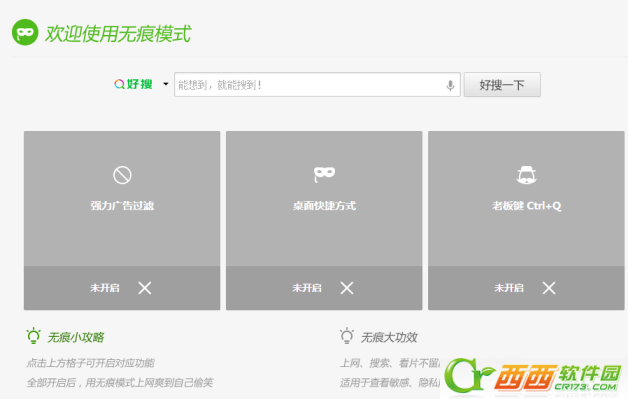Viewport: 628px width, 399px height.
Task: Click the X icon under 桌面快捷方式
Action: point(347,288)
